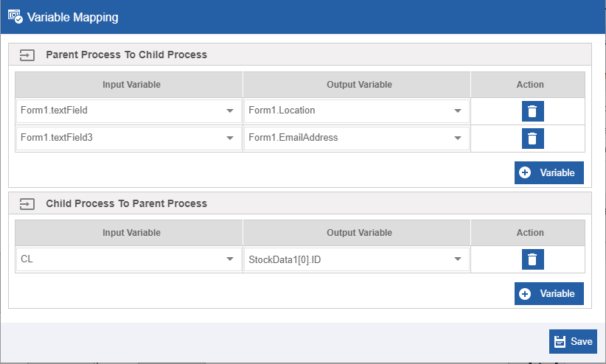Open the Form1.EmailAddress output dropdown
This screenshot has width=606, height=364.
coord(357,138)
